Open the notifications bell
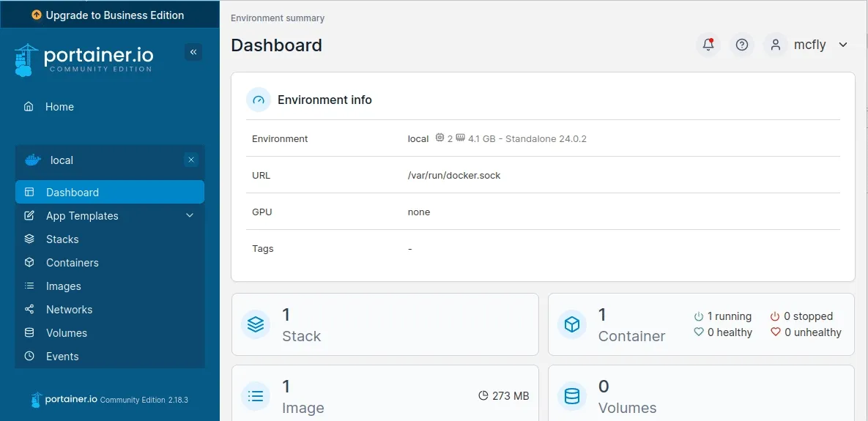868x421 pixels. point(708,45)
